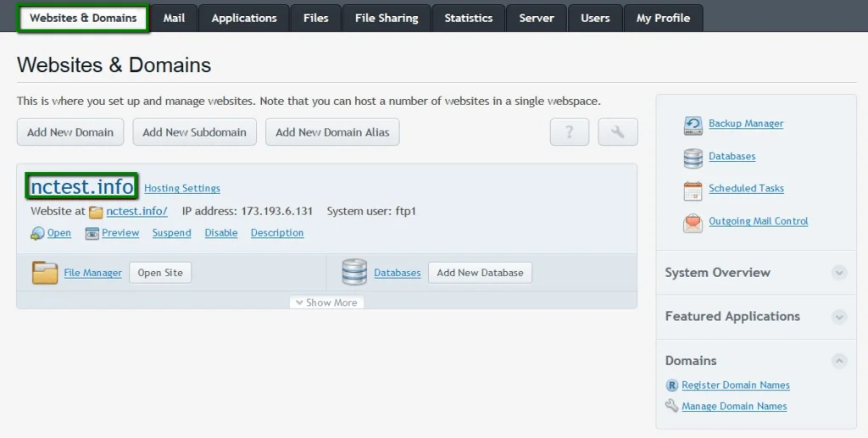Open the Hosting Settings link
Viewport: 868px width, 438px height.
click(181, 188)
